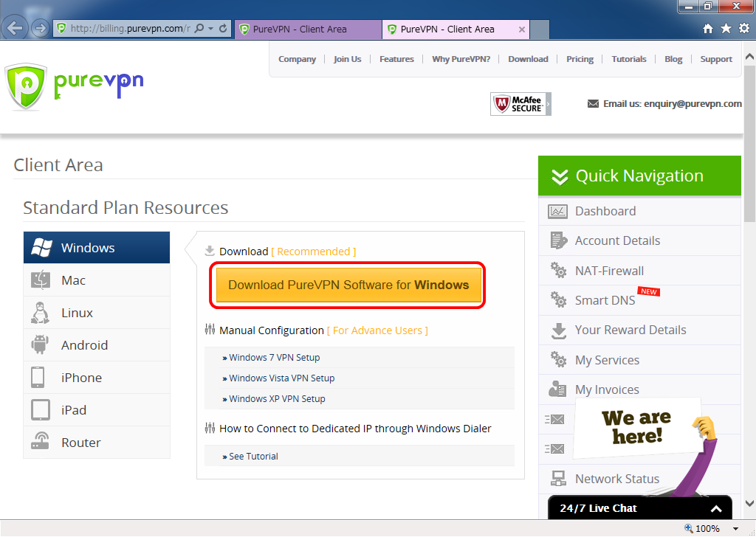This screenshot has height=537, width=756.
Task: Open the zoom level dropdown arrow in status bar
Action: click(x=736, y=529)
